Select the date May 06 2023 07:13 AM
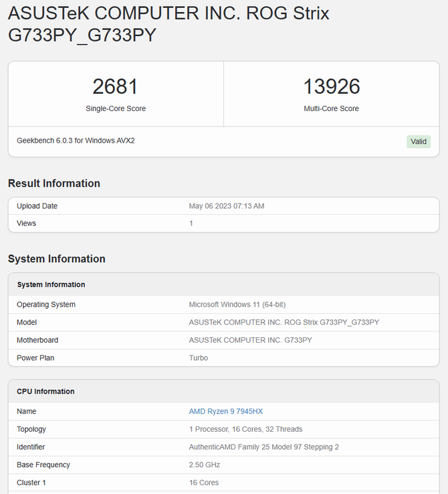Viewport: 448px width, 494px height. (227, 206)
